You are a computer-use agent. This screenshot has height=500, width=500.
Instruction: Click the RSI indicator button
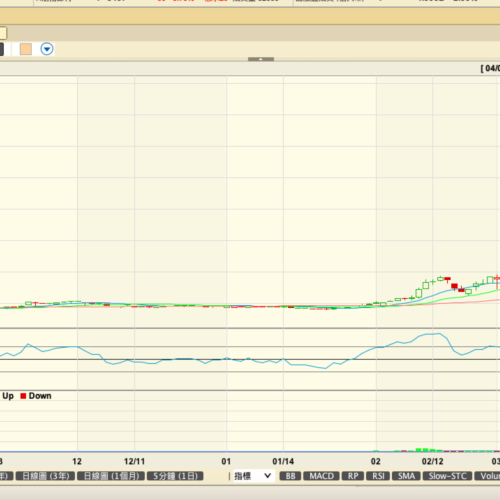378,476
